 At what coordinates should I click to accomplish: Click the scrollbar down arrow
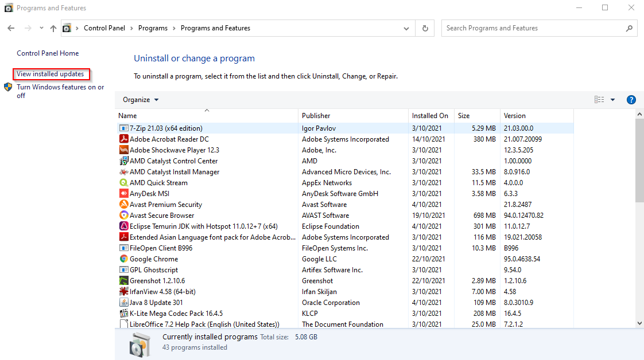click(639, 323)
